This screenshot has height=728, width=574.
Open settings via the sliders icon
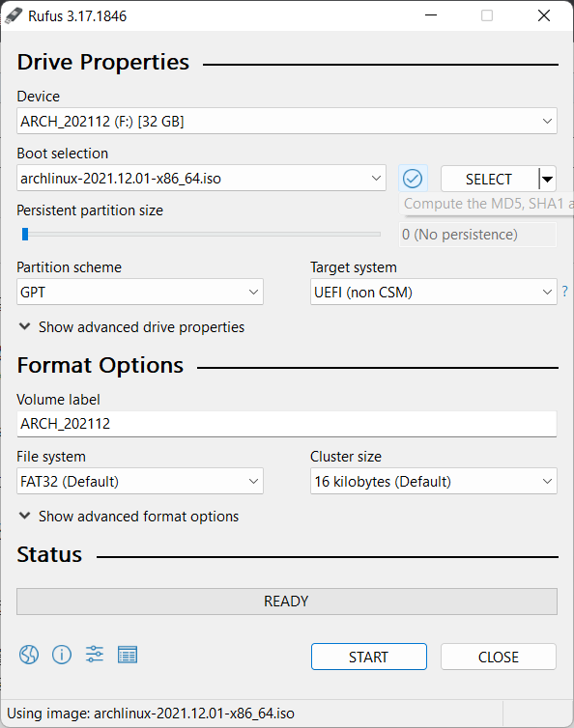coord(95,655)
